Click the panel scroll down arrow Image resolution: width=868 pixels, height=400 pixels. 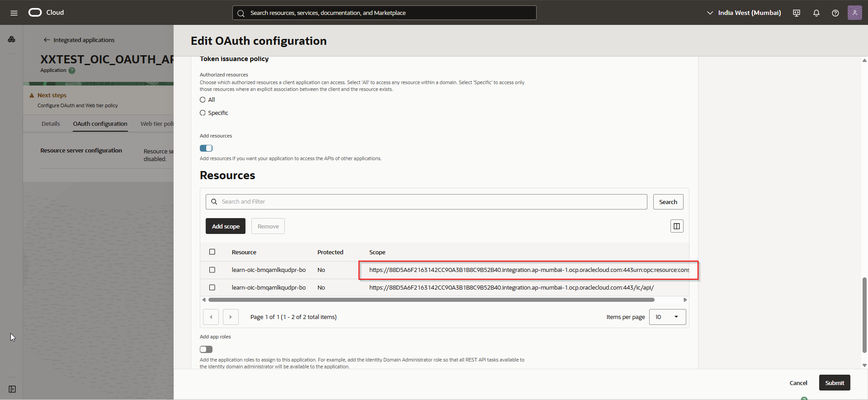pyautogui.click(x=864, y=365)
